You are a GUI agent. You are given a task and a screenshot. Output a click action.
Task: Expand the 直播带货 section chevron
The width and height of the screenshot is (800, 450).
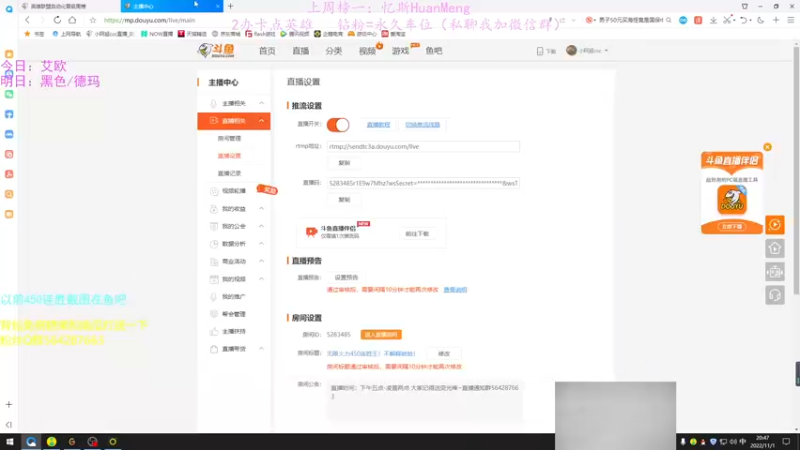click(261, 349)
